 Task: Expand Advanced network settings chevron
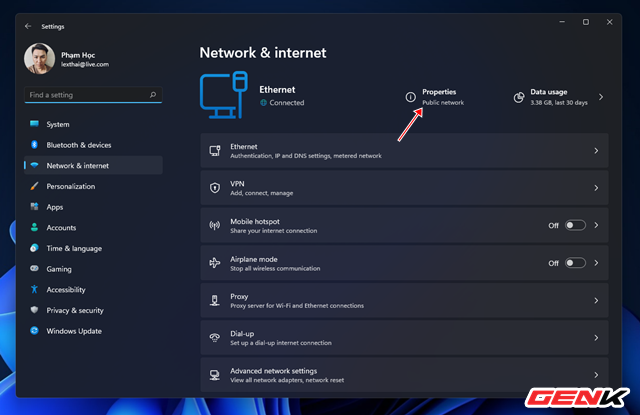pos(596,375)
